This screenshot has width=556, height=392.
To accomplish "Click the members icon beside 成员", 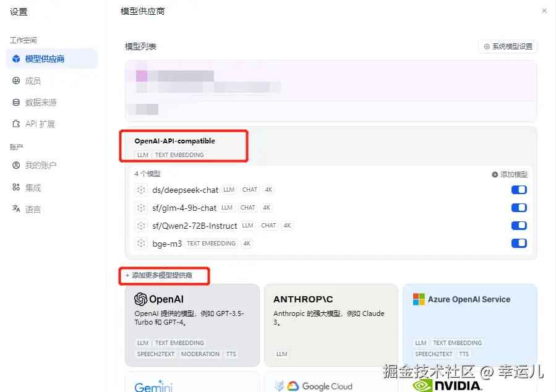I will pos(16,81).
